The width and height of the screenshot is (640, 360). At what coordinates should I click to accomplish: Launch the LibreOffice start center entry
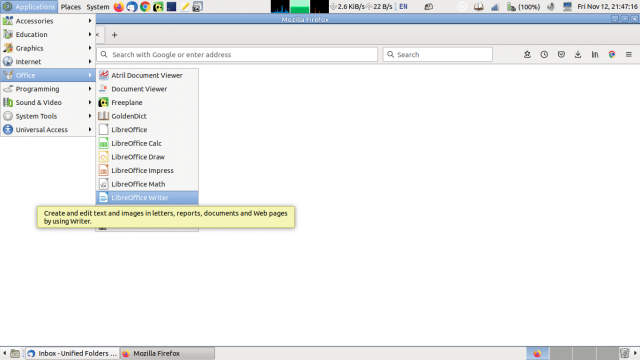coord(147,129)
